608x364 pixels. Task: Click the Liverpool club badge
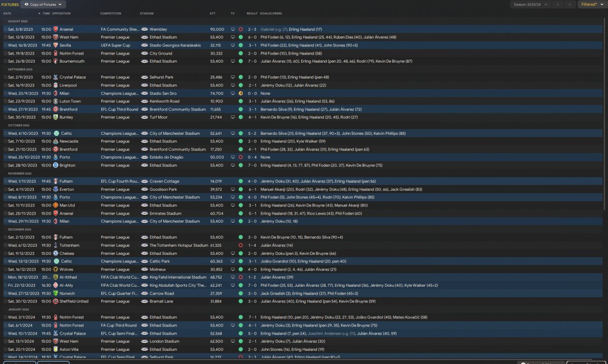[x=56, y=85]
